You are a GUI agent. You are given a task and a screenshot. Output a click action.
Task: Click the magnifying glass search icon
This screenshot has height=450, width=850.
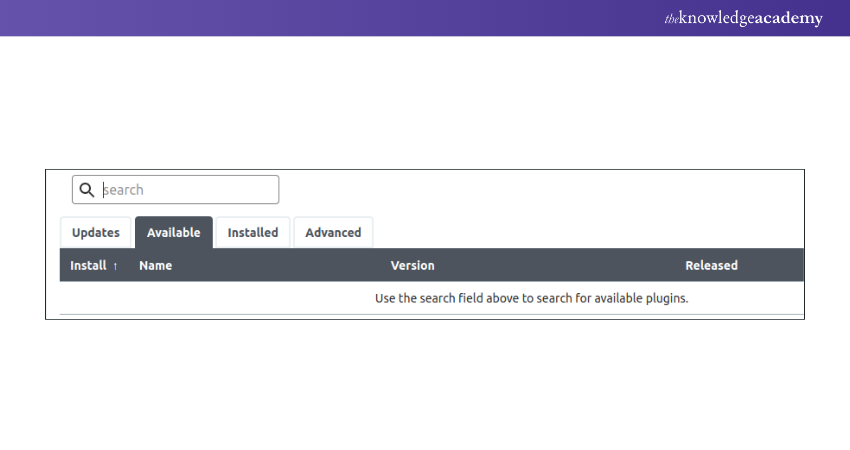point(87,190)
